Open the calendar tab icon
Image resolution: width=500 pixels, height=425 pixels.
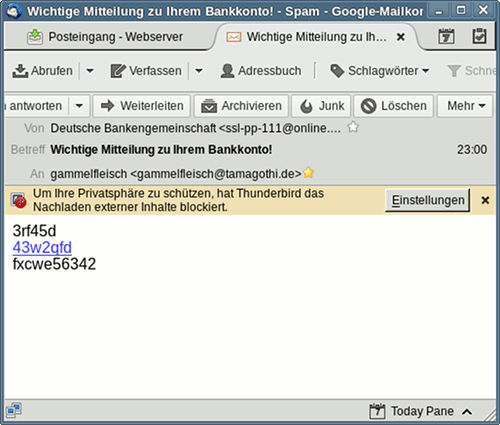(x=446, y=36)
